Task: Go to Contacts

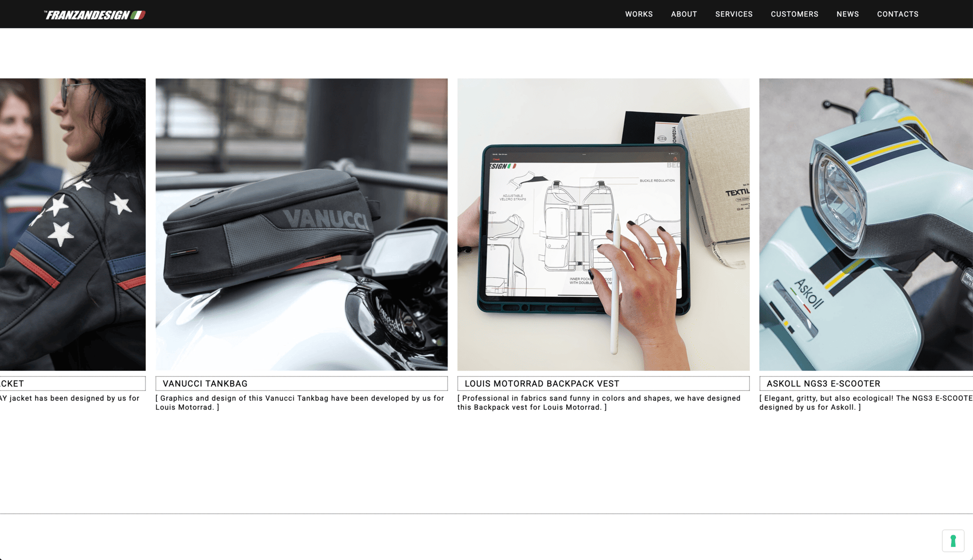Action: click(x=898, y=14)
